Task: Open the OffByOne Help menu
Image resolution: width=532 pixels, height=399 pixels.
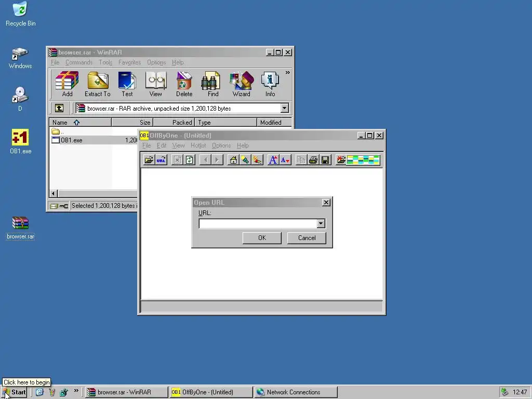Action: click(243, 145)
